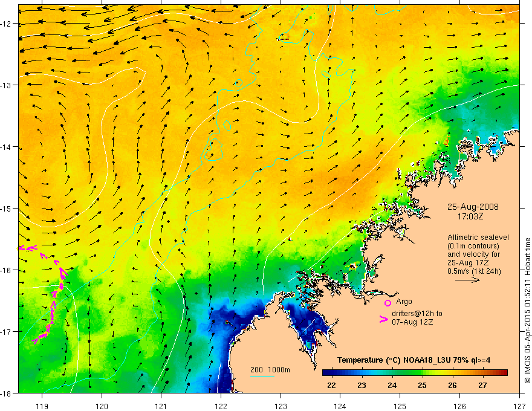Click the 125 longitude axis label
Image resolution: width=532 pixels, height=411 pixels.
(x=400, y=406)
